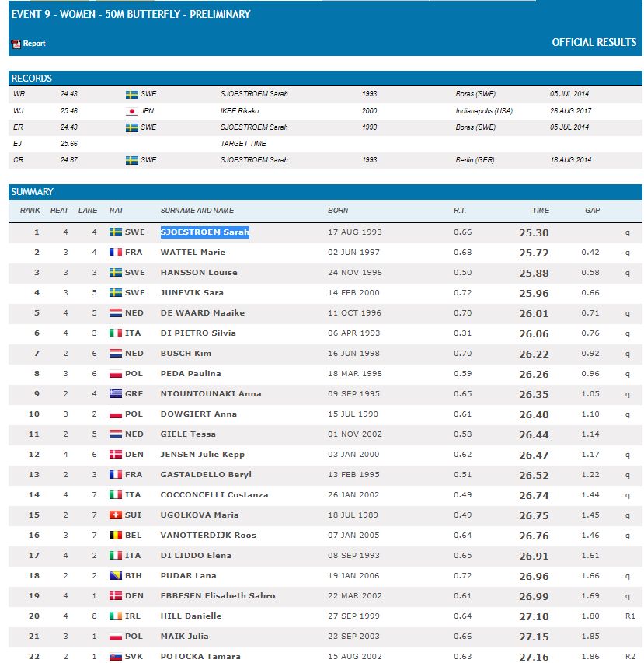Click swimmer name DI PIETRO Silvia
This screenshot has width=644, height=663.
tap(198, 333)
